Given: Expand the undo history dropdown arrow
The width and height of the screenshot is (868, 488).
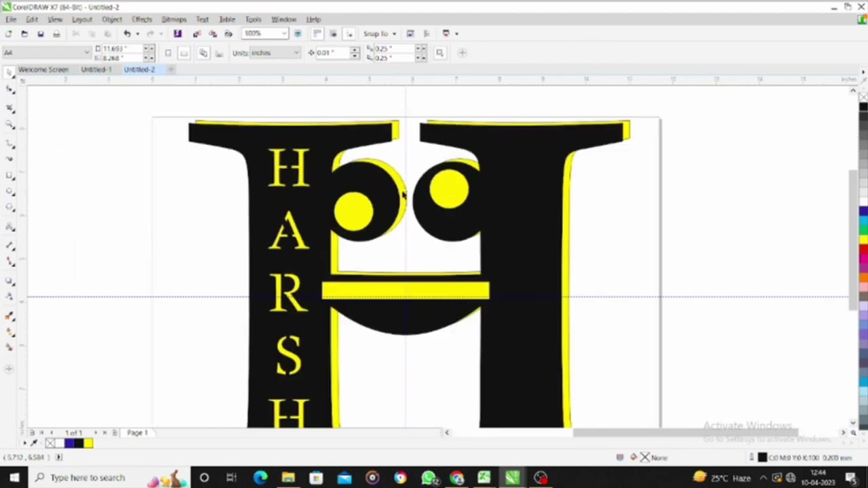Looking at the screenshot, I should pyautogui.click(x=137, y=34).
